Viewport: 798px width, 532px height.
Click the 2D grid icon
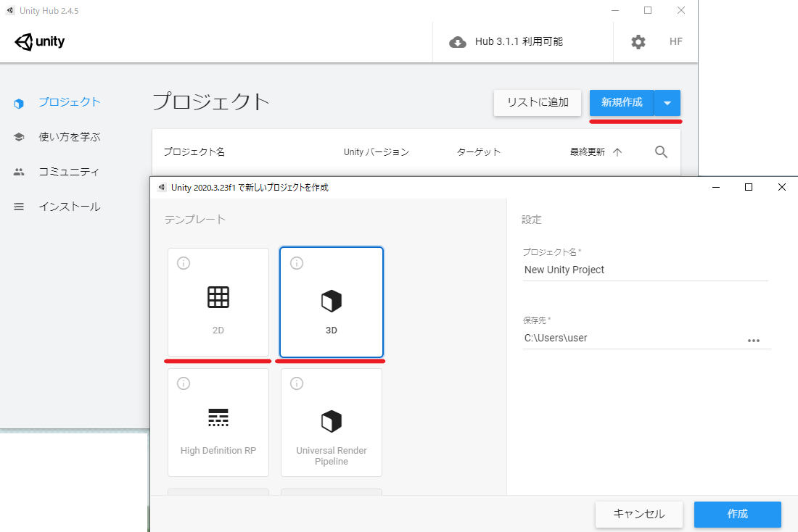click(218, 298)
